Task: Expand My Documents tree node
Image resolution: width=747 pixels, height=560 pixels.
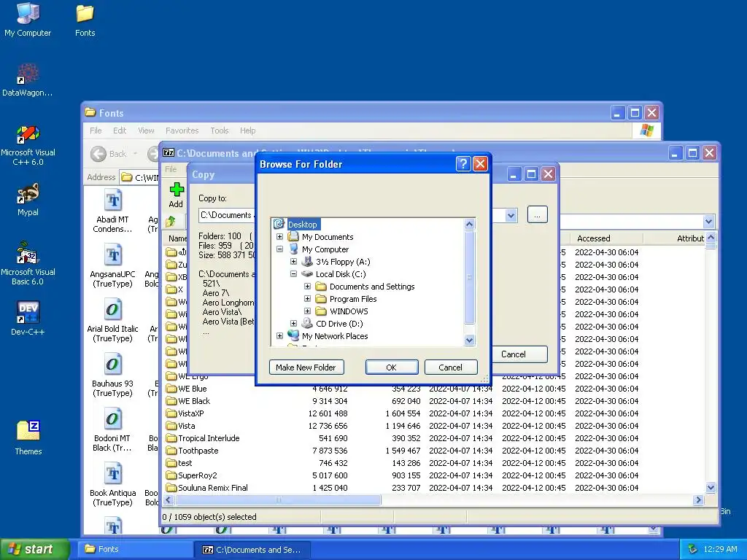Action: (x=279, y=237)
